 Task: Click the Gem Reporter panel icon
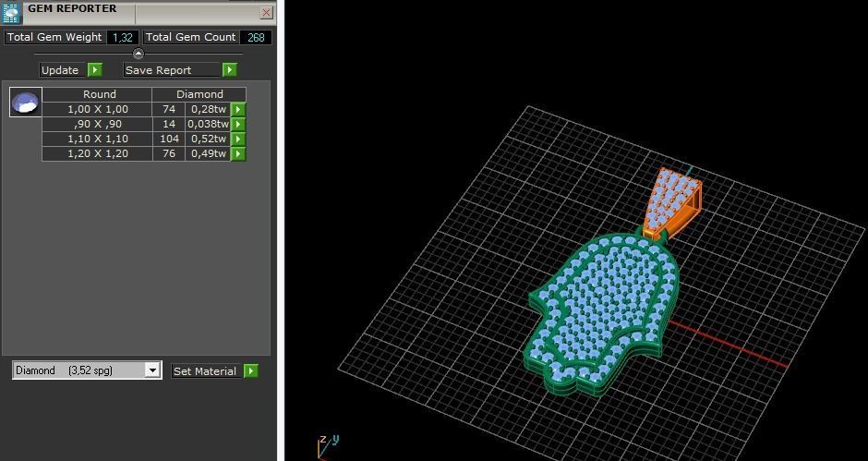click(x=11, y=12)
